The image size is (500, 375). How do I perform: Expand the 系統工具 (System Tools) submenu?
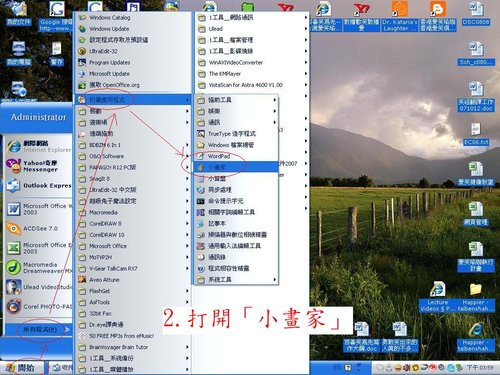coord(236,280)
